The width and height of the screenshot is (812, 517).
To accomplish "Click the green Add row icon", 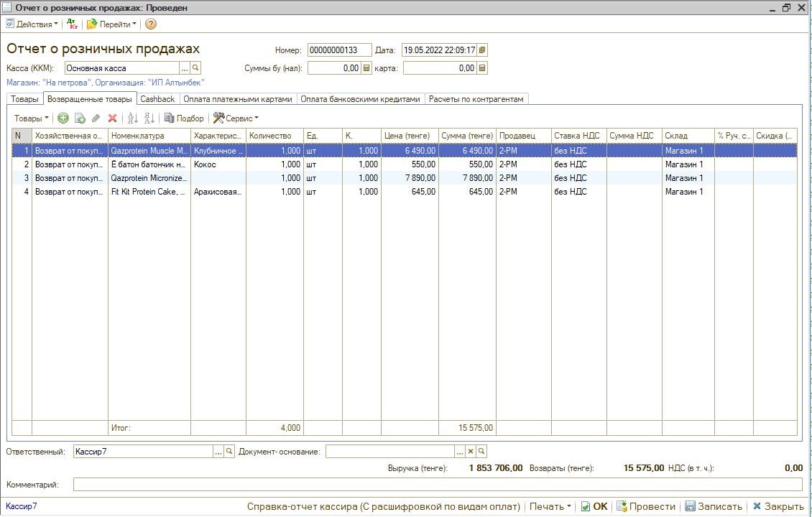I will [x=63, y=118].
